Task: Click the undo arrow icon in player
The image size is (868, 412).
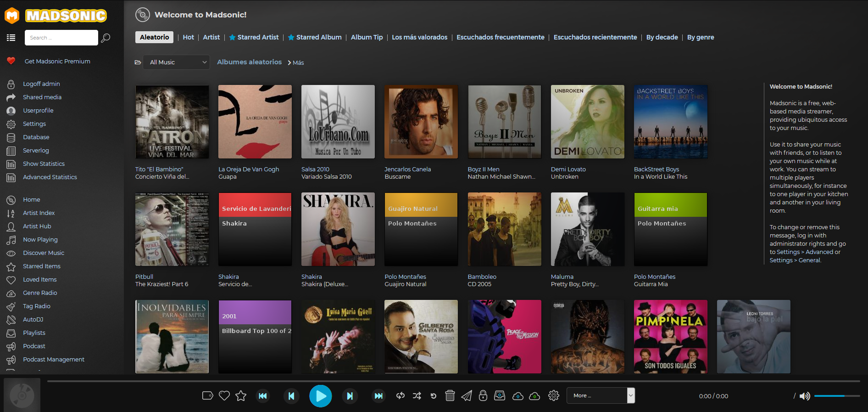Action: coord(434,396)
